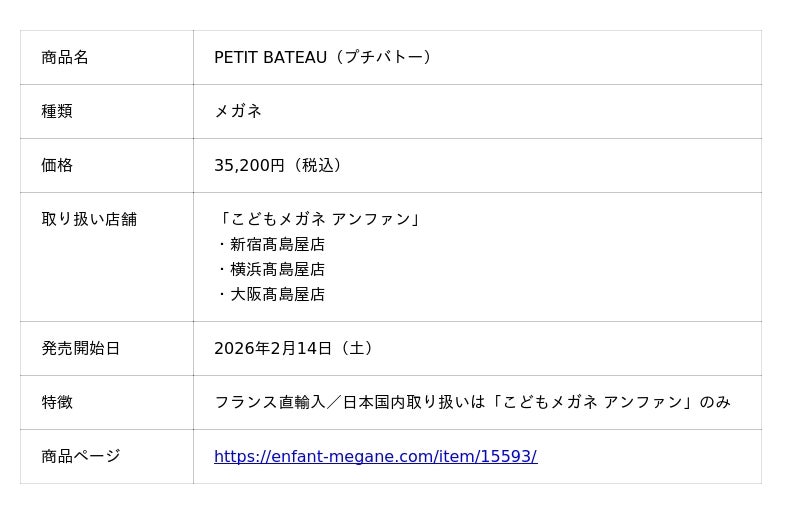Click the 発売開始日 row label
Screen dimensions: 800x514
tap(81, 349)
